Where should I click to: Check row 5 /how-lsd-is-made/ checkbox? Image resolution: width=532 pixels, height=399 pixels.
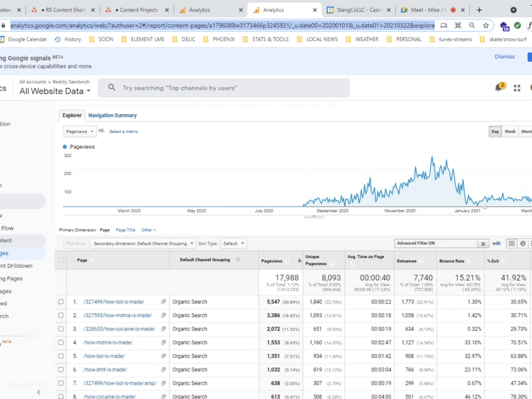pos(61,356)
